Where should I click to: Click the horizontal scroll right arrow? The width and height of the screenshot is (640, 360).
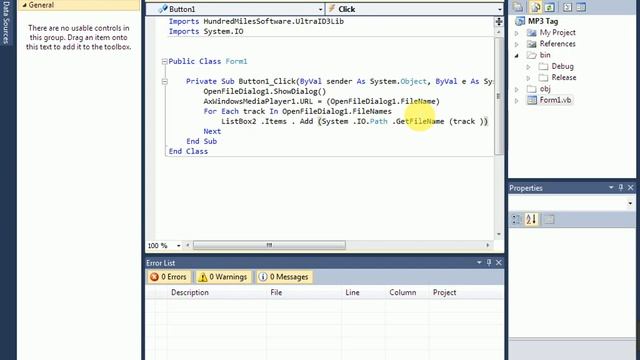tap(488, 245)
